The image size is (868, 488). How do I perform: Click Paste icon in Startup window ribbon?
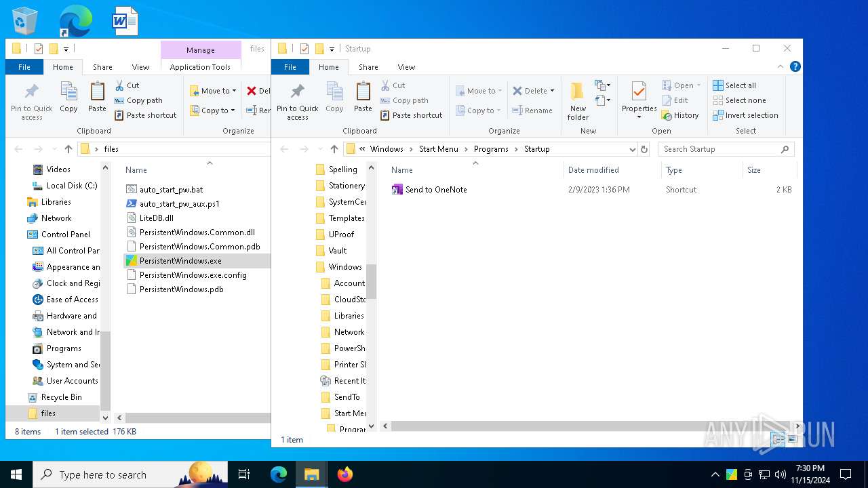(363, 91)
